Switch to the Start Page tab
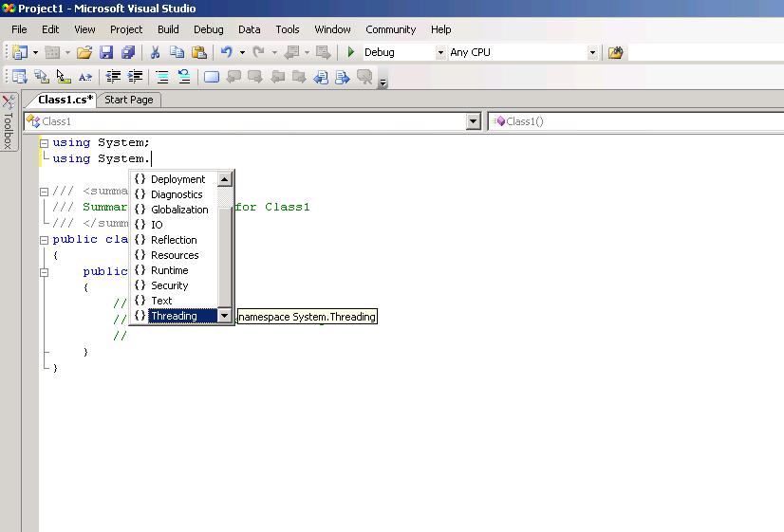 tap(128, 100)
